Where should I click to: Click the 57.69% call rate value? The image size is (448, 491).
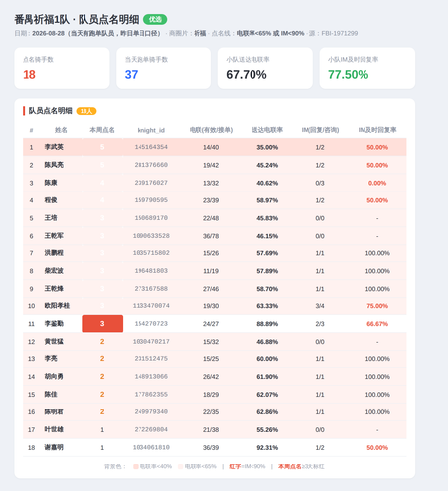pos(267,253)
